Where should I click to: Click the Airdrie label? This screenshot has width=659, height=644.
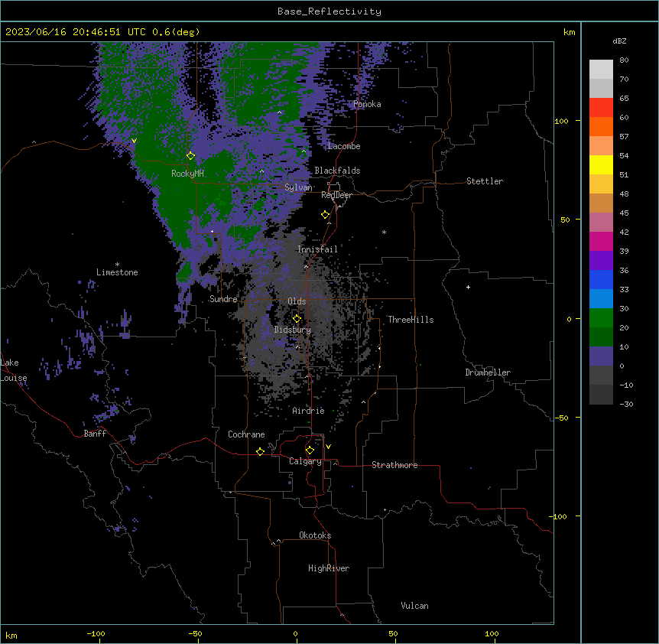308,411
